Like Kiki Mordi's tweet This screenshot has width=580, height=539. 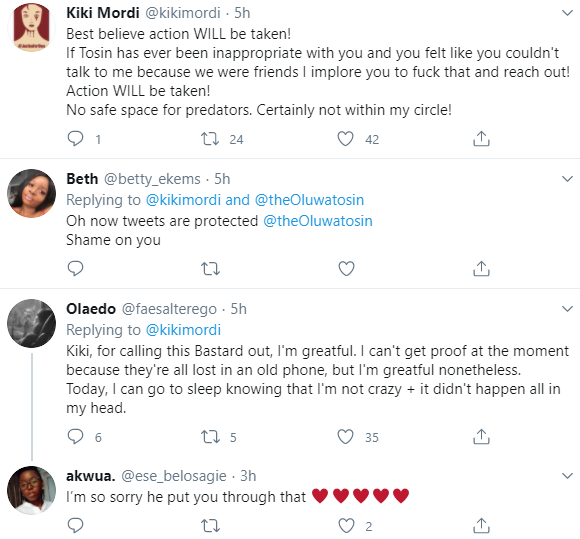tap(345, 139)
